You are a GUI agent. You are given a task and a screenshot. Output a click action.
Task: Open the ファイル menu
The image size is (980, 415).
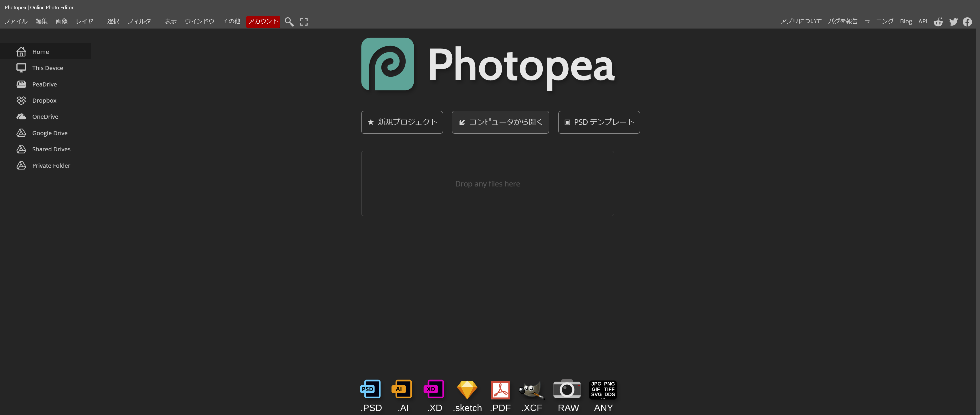point(16,21)
